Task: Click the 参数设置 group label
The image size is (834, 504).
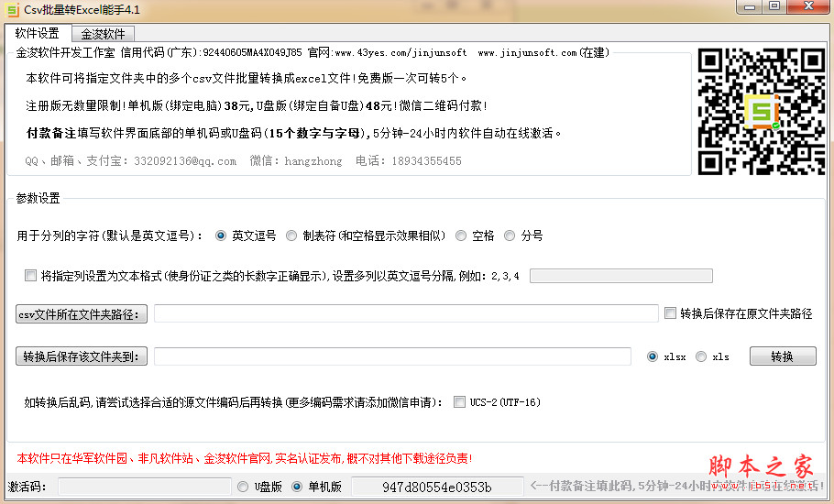Action: click(x=38, y=198)
